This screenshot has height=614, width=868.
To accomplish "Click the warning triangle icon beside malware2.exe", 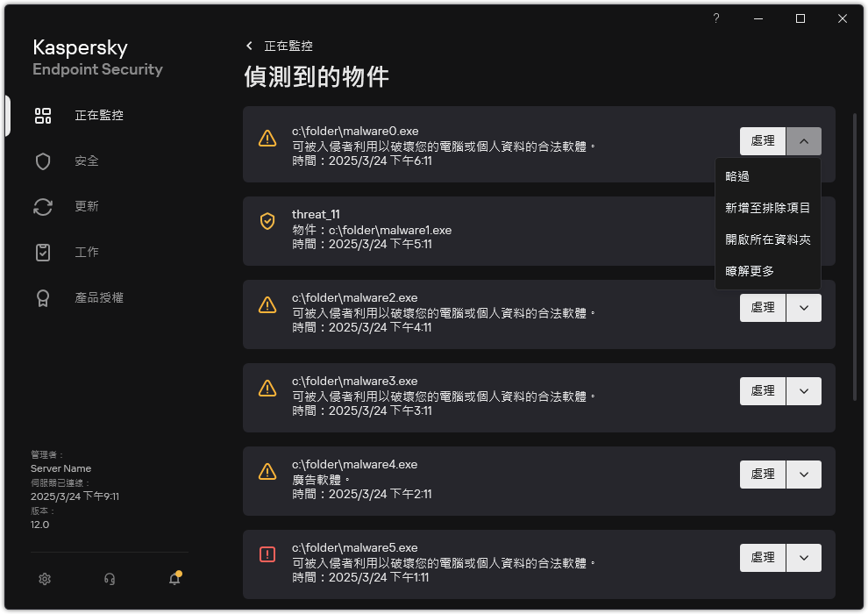I will 268,307.
